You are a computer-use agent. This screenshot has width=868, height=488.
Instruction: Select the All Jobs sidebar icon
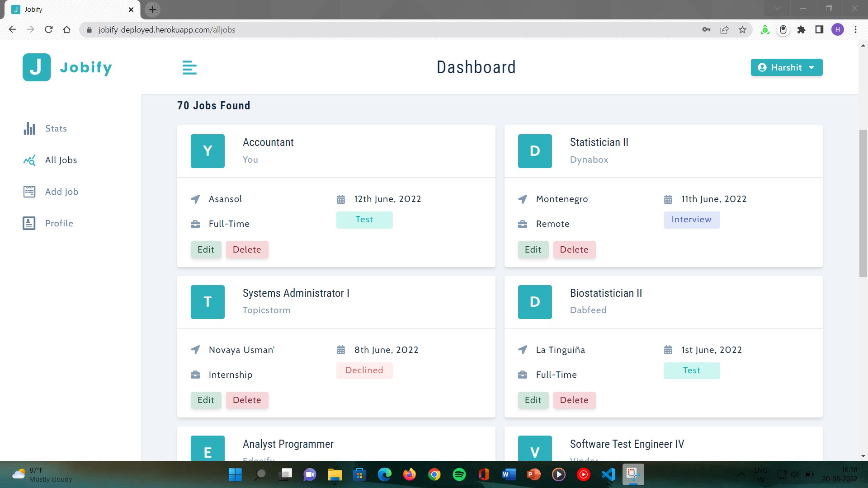(29, 160)
